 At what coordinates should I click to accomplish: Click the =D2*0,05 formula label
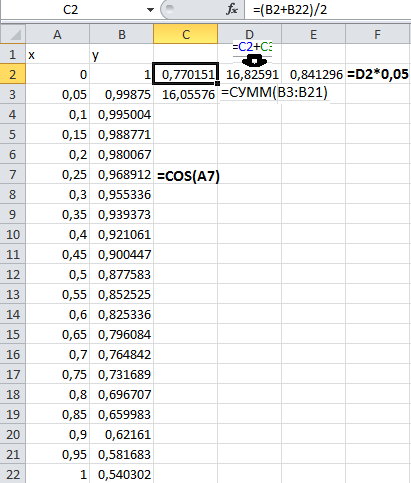click(378, 74)
